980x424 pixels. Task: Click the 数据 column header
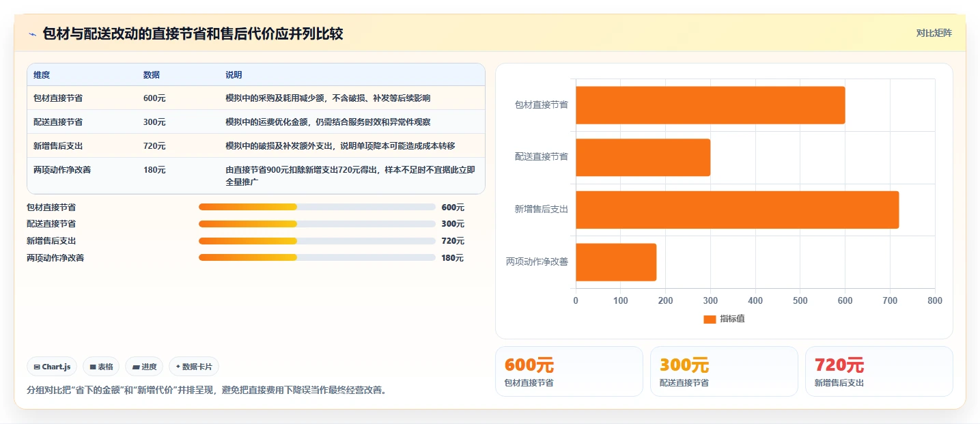pos(152,75)
